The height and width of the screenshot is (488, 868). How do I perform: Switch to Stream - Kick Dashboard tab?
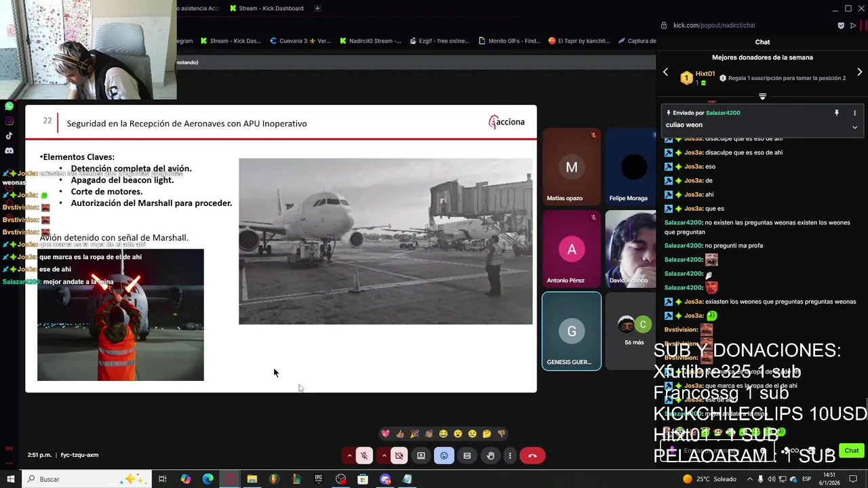tap(267, 8)
